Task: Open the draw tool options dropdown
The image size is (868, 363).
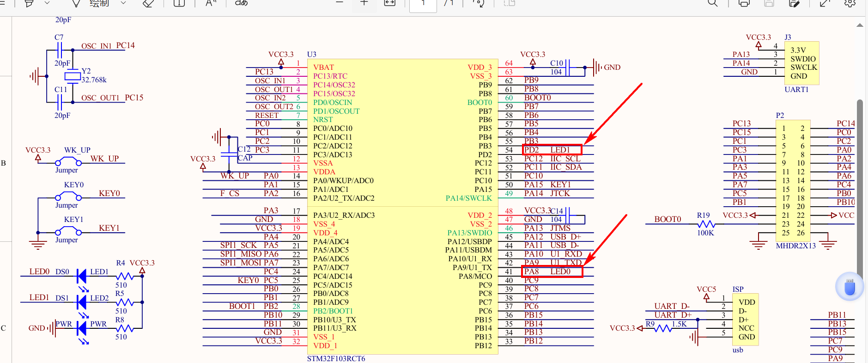Action: (x=123, y=3)
